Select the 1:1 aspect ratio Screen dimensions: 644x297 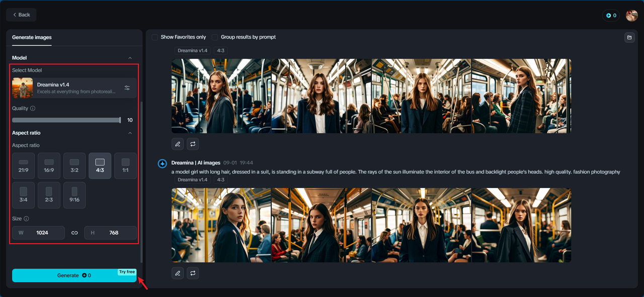[x=125, y=166]
